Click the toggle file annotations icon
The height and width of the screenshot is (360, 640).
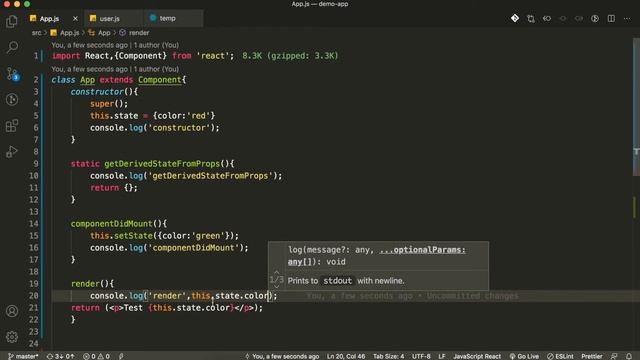595,18
